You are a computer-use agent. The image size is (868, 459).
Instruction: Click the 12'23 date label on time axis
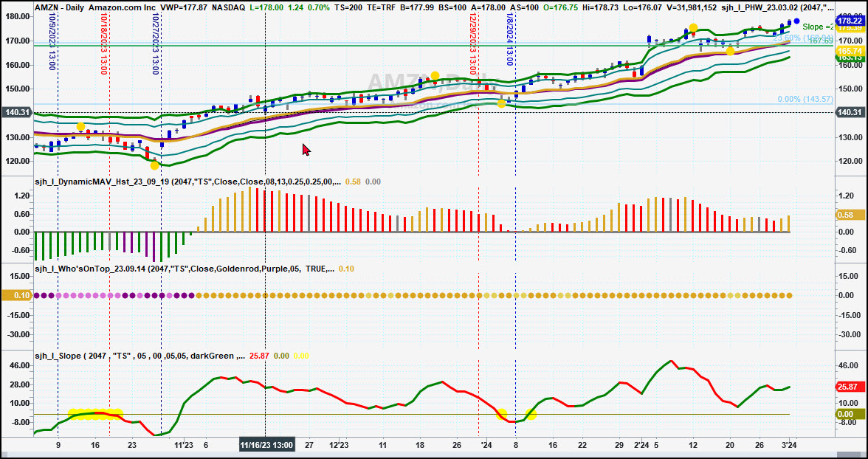click(x=338, y=444)
